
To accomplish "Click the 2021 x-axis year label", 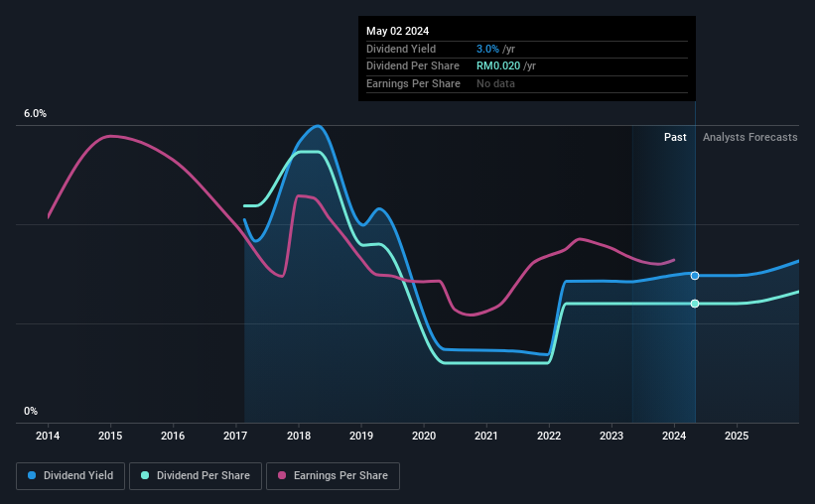I will click(486, 436).
